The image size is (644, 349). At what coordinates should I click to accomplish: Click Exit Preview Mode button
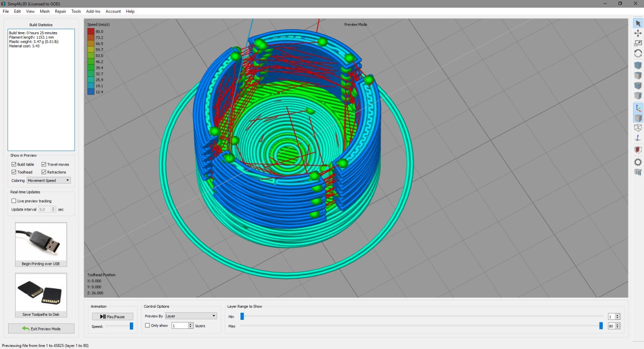click(41, 328)
